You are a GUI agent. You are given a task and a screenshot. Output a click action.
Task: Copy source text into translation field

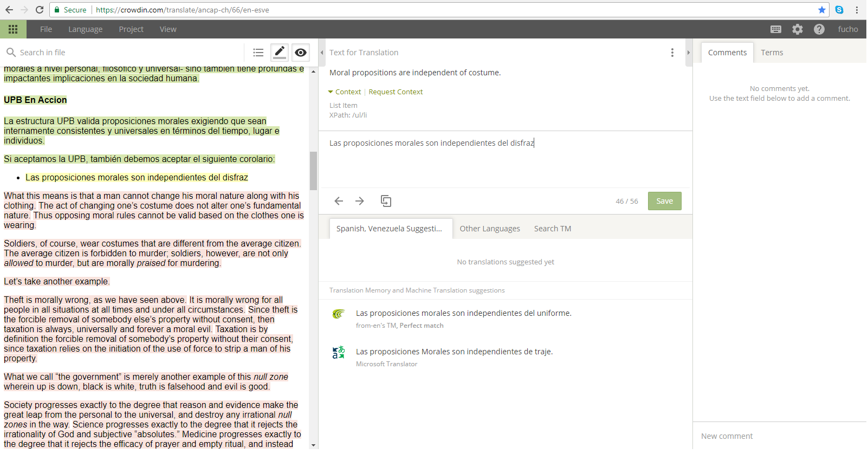(386, 201)
